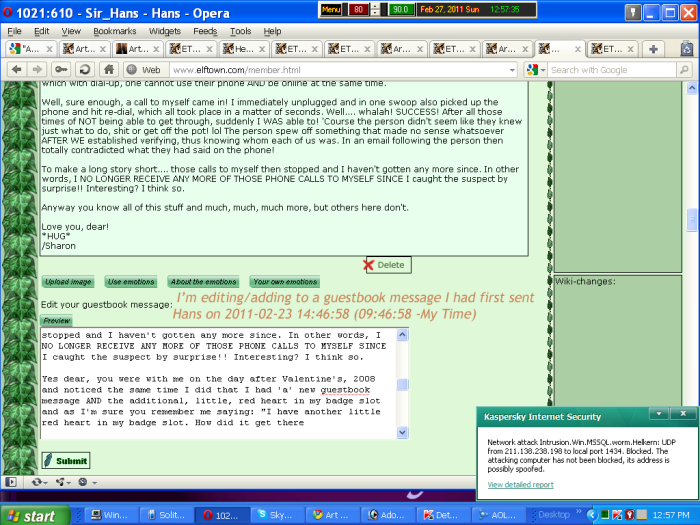Increase value with overlay stepper arrows
The width and height of the screenshot is (700, 525).
375,6
